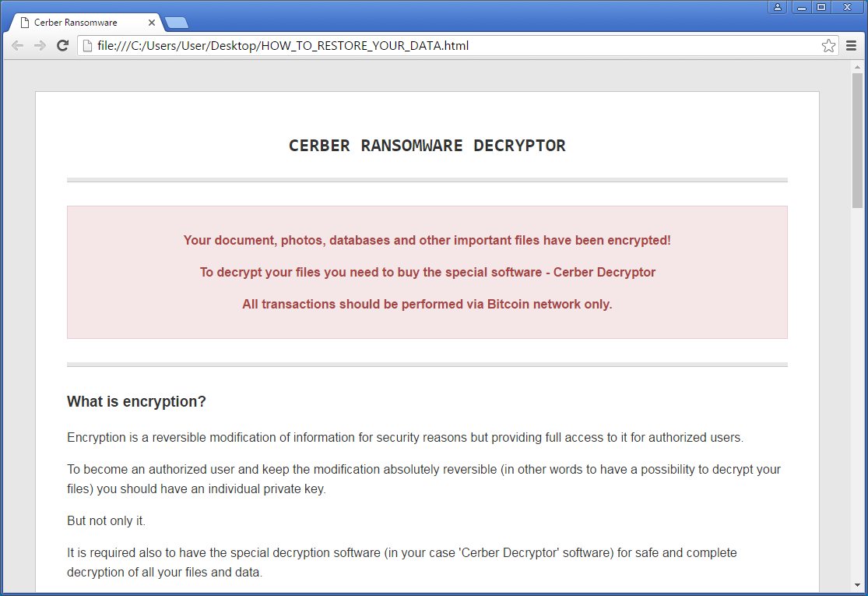Click the browser Forward arrow
The height and width of the screenshot is (596, 868).
40,46
